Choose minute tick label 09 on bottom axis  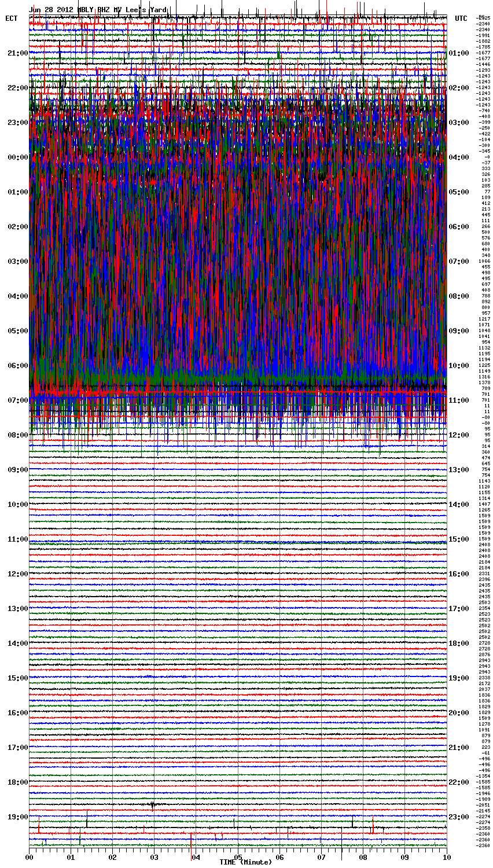pyautogui.click(x=404, y=857)
